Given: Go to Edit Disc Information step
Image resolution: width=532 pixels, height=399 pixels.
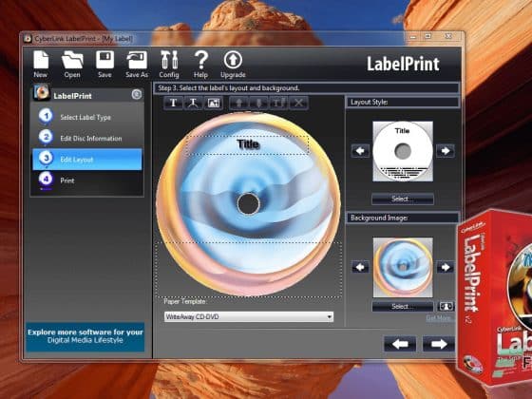Looking at the screenshot, I should coord(86,138).
